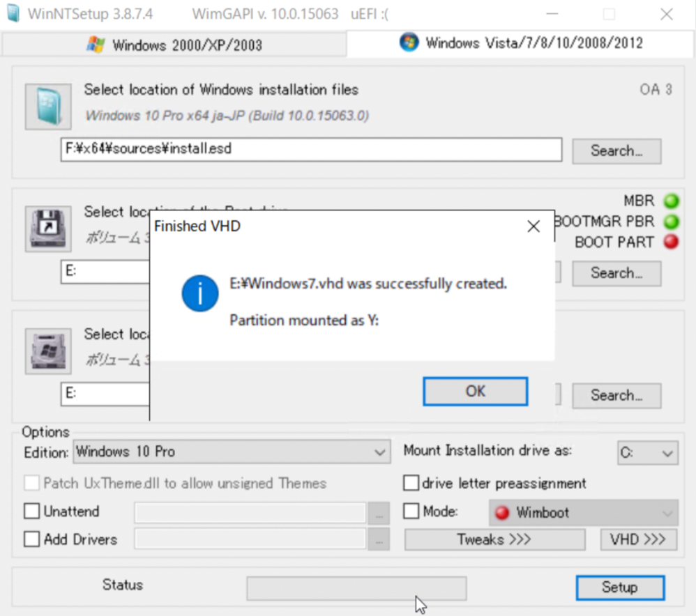
Task: Minimize the WinNTSetup window
Action: (x=552, y=14)
